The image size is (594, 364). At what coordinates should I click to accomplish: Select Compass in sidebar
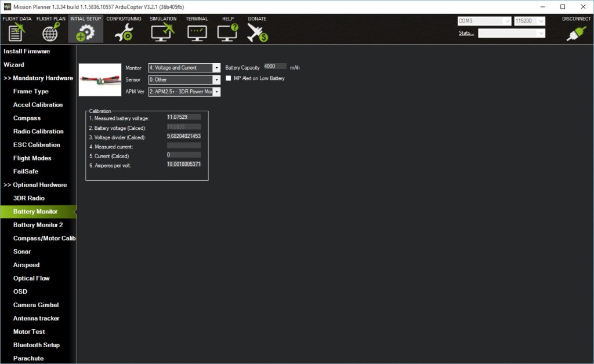click(x=27, y=118)
